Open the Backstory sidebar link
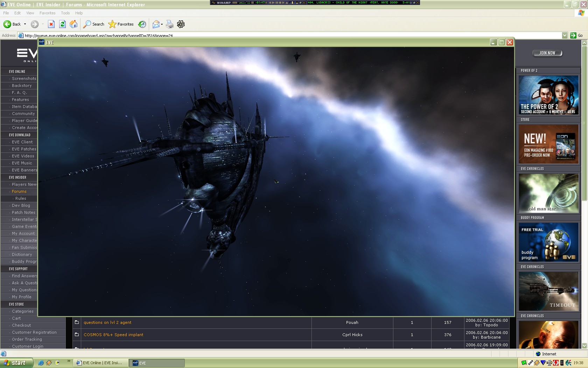 [22, 86]
